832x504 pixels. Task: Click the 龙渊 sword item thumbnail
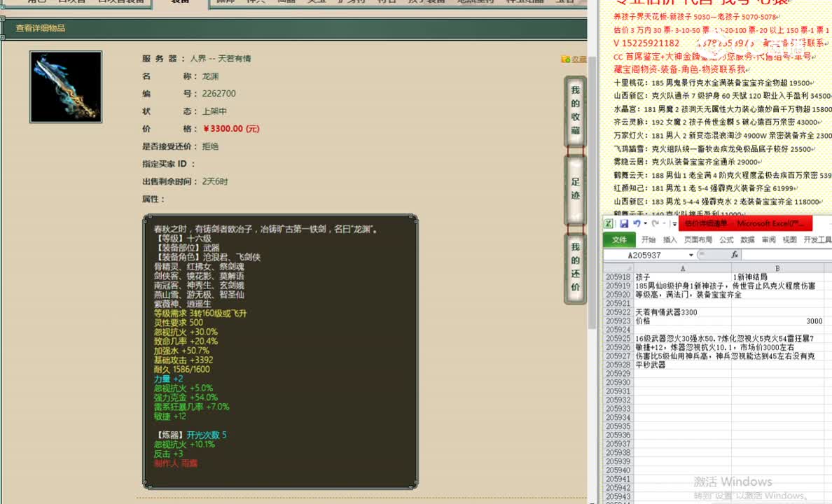click(x=66, y=87)
